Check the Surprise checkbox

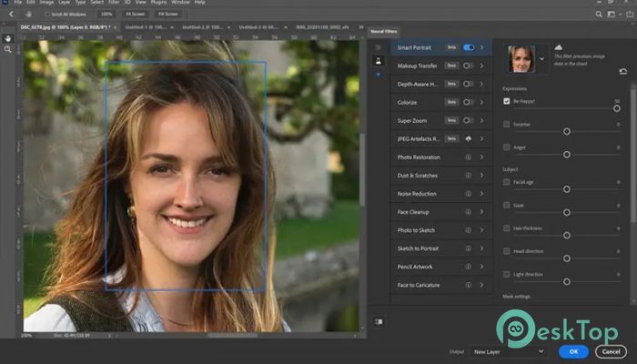507,125
